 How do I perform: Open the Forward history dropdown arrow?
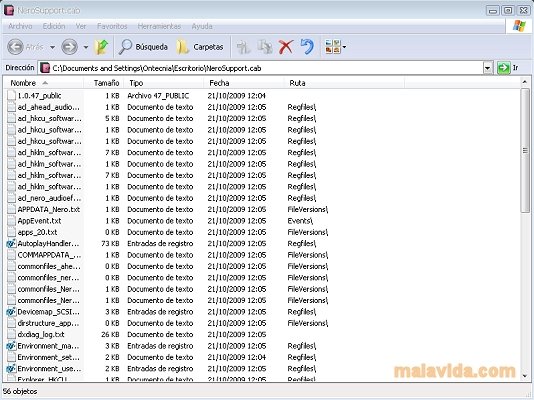click(86, 47)
